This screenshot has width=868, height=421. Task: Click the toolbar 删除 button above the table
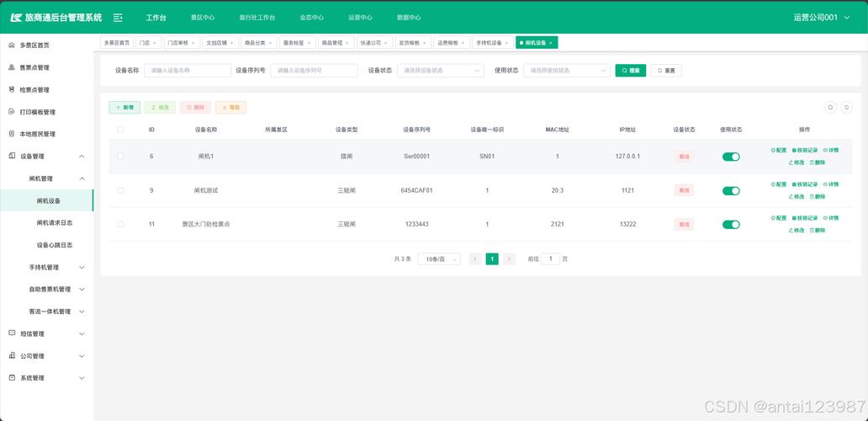pos(195,108)
